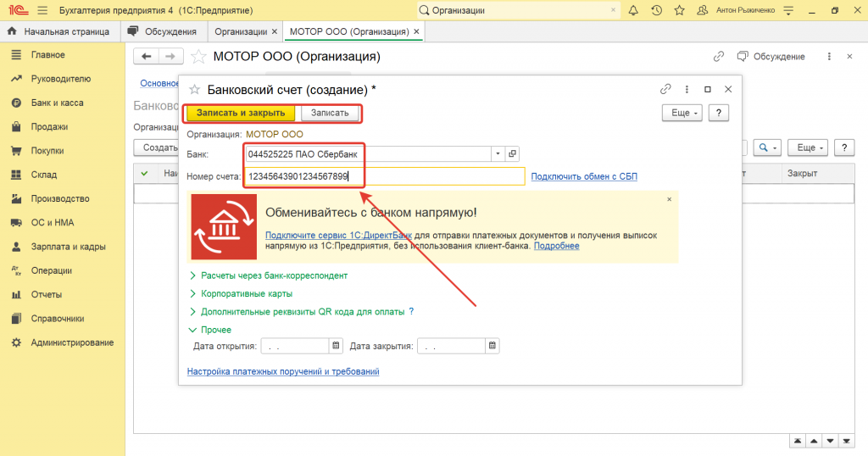Open the history clock icon
The height and width of the screenshot is (456, 868).
click(x=656, y=10)
